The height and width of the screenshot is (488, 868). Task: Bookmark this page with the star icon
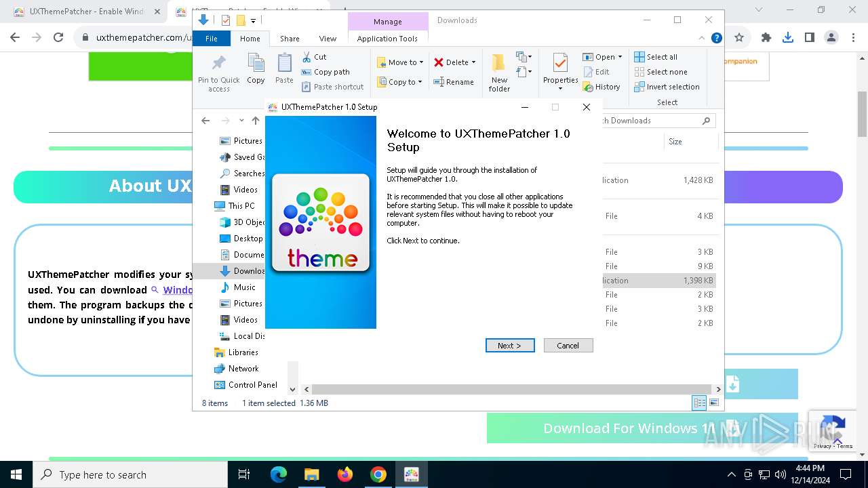coord(739,38)
